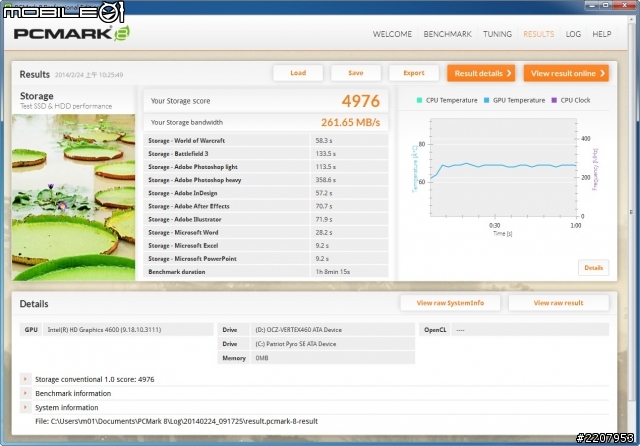Click the graph Details button
This screenshot has width=640, height=446.
coord(593,268)
